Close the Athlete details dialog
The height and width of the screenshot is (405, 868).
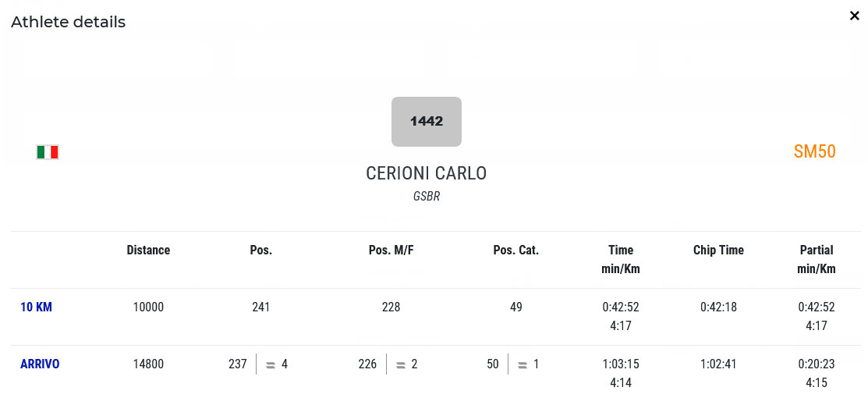[x=854, y=16]
